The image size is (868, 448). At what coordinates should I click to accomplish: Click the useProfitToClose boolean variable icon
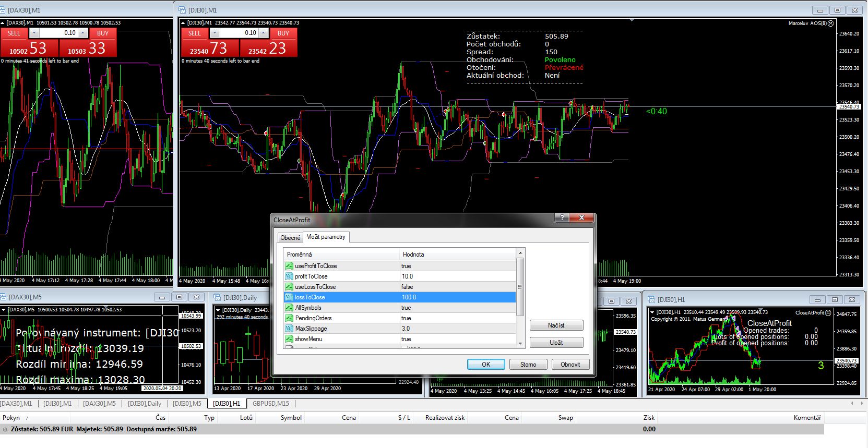[x=289, y=266]
